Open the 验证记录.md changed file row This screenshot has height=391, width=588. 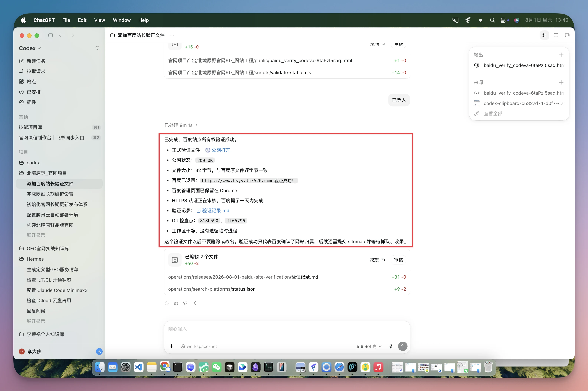tap(287, 277)
